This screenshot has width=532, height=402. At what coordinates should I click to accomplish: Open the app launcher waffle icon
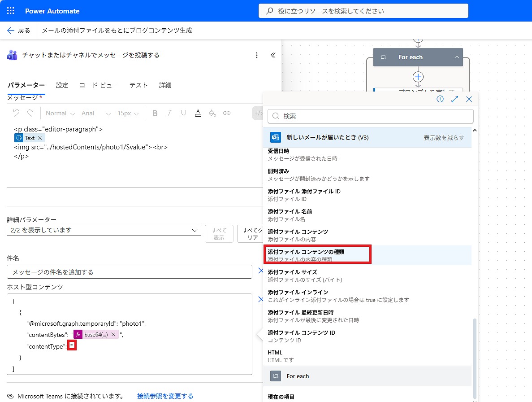click(11, 11)
